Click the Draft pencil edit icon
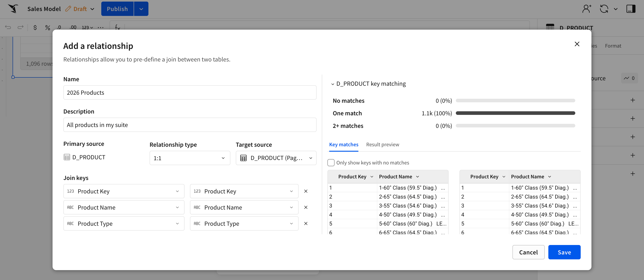 (68, 9)
